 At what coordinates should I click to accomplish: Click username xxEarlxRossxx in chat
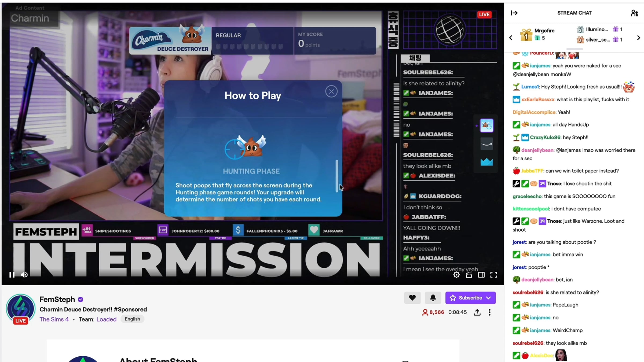tap(538, 99)
